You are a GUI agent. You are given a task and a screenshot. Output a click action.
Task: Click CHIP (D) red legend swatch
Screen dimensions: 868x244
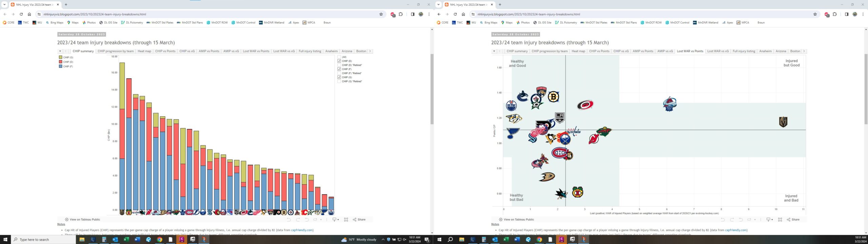(x=61, y=62)
